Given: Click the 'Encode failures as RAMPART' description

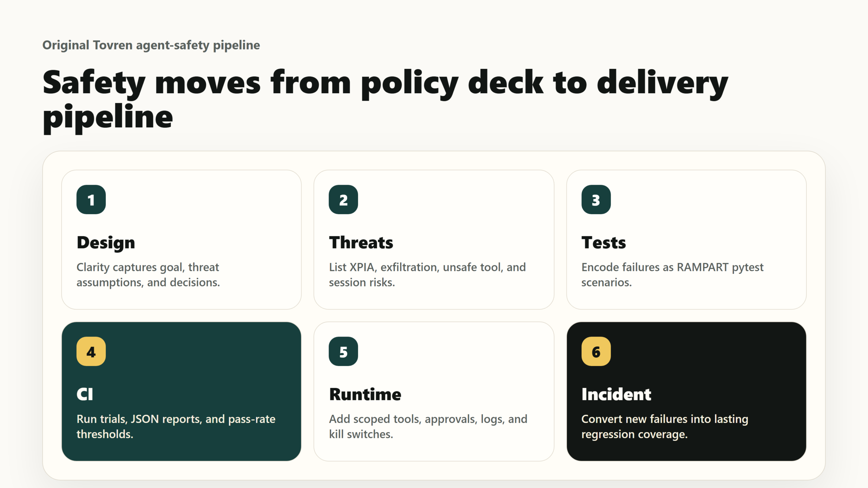Looking at the screenshot, I should pos(672,275).
